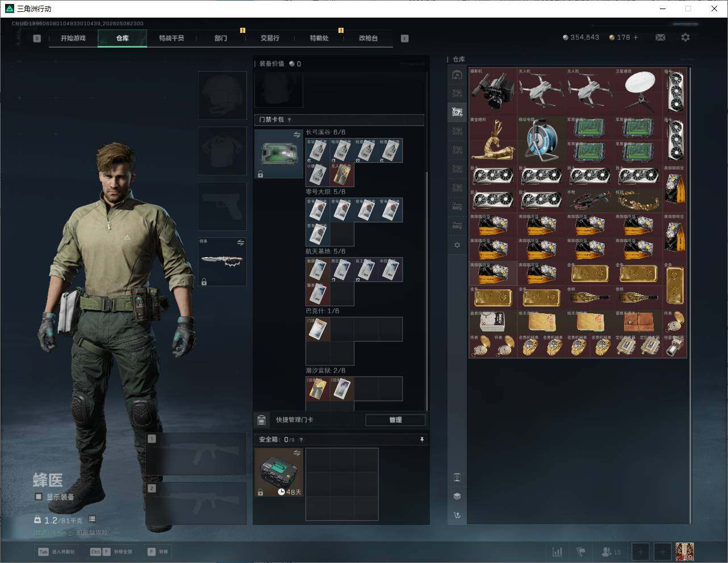728x563 pixels.
Task: Open game settings gear at top right
Action: [x=685, y=37]
